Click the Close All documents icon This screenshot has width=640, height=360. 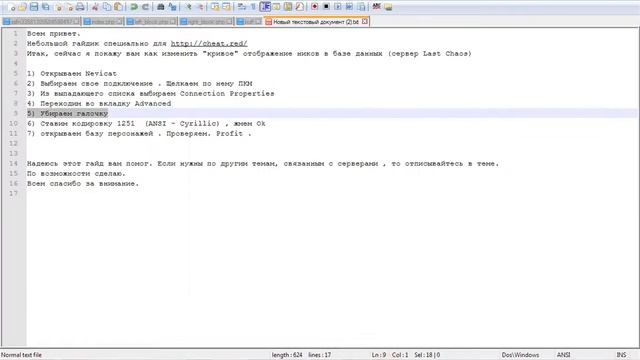[69, 7]
